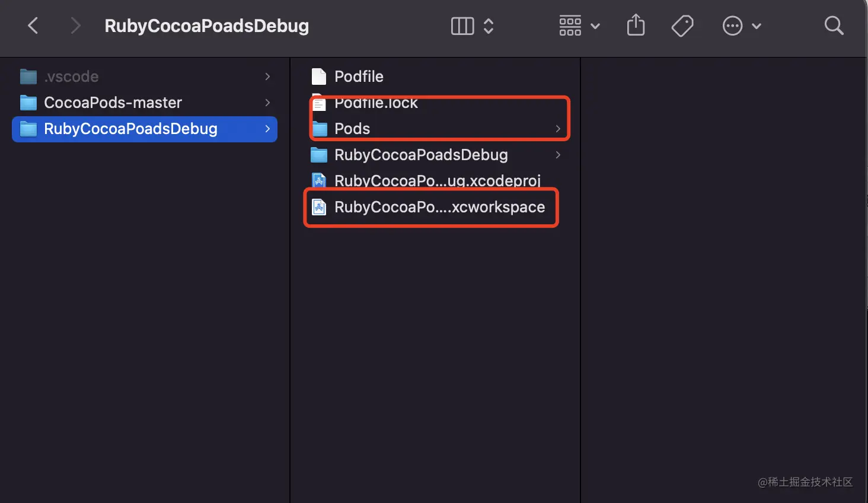Click the column view icon

462,26
